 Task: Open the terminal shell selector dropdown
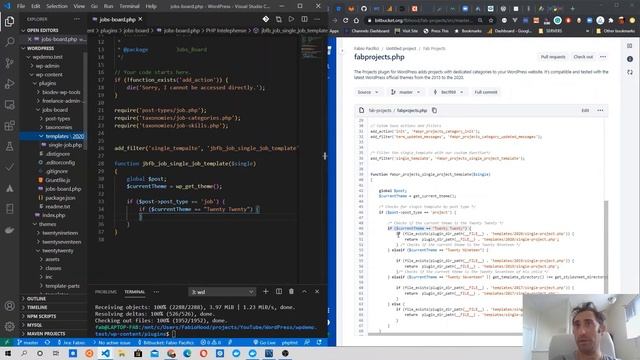222,292
